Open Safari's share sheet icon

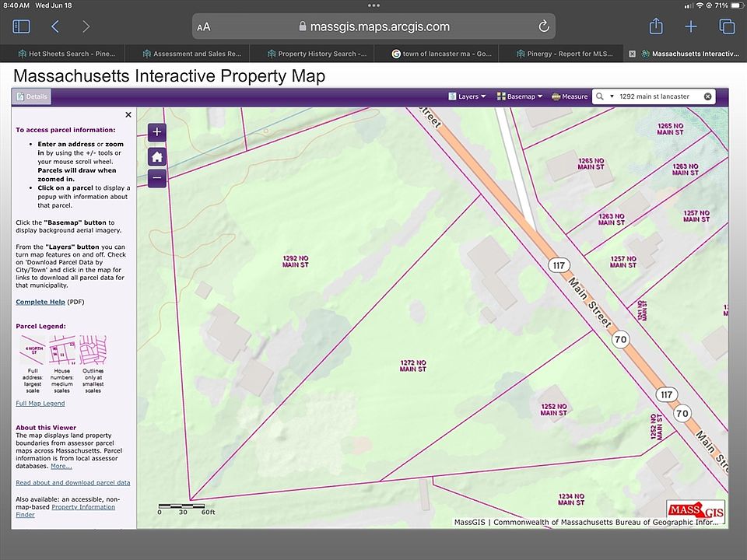tap(655, 26)
